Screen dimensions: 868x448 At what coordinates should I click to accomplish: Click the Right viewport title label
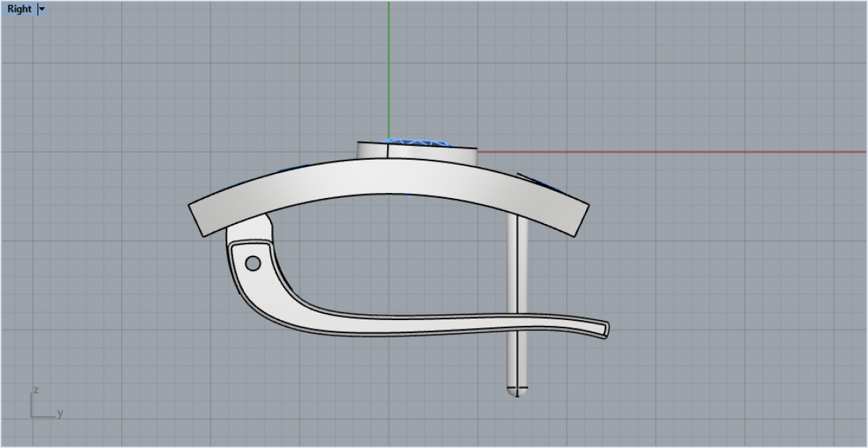click(x=20, y=9)
